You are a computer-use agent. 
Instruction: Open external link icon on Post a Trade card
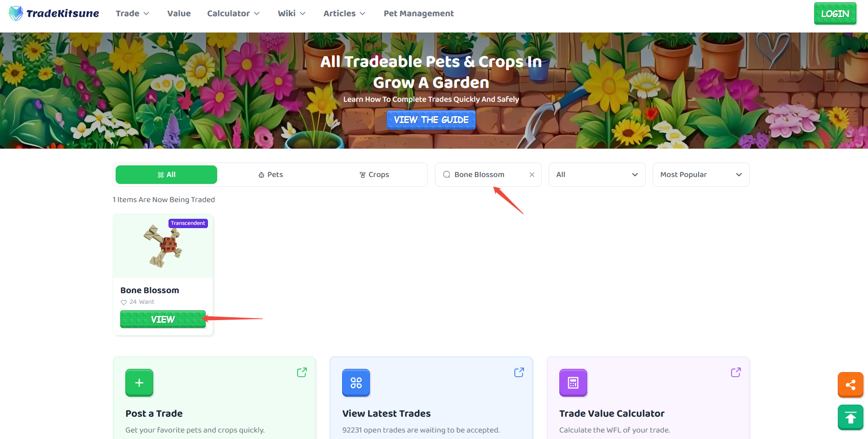pos(302,373)
